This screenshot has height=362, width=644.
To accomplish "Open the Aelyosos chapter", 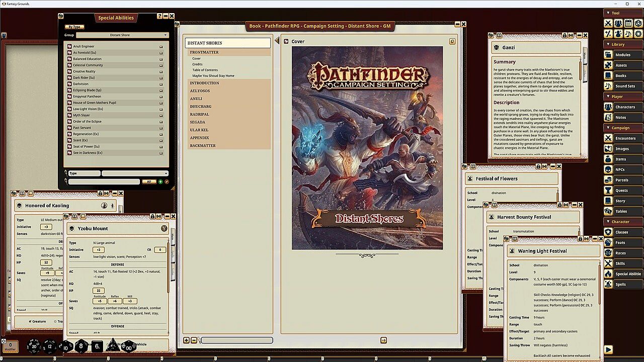I will pos(200,91).
